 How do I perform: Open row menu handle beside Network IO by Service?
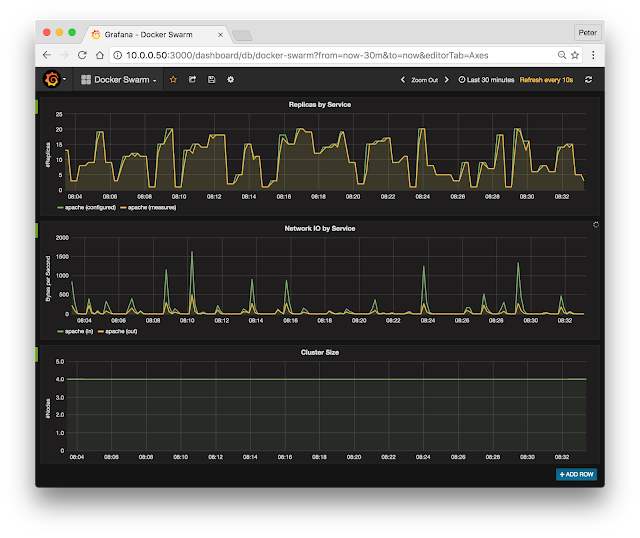coord(37,231)
